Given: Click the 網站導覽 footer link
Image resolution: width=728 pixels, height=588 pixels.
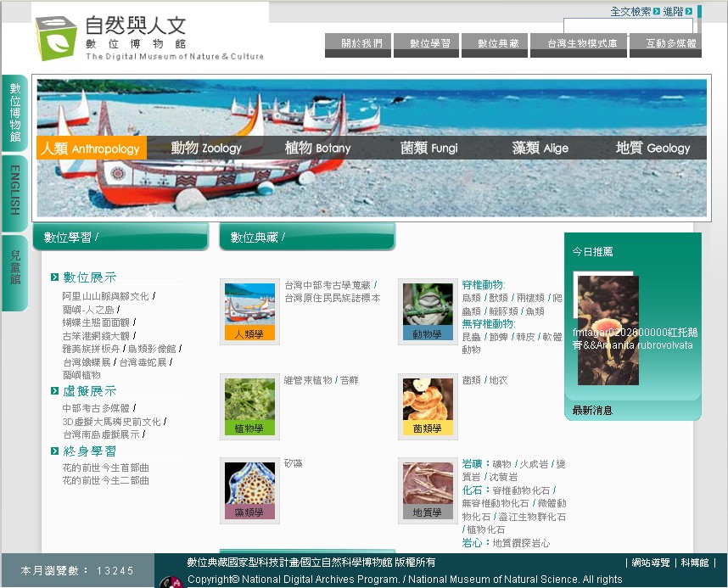Looking at the screenshot, I should tap(651, 563).
